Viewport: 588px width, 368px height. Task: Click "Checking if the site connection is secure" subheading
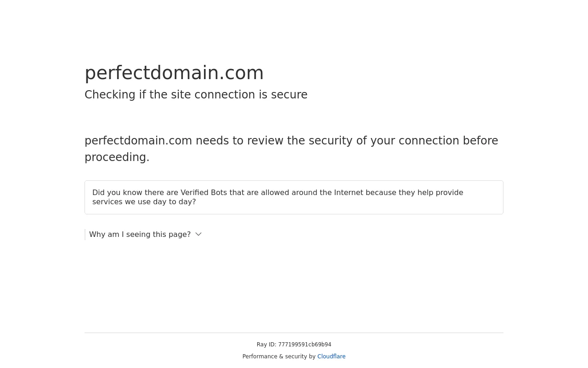point(196,95)
